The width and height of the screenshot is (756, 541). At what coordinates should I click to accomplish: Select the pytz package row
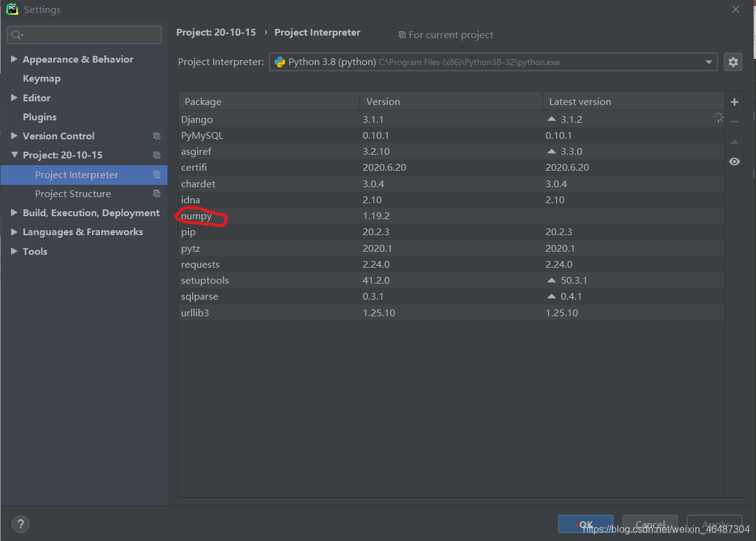452,248
